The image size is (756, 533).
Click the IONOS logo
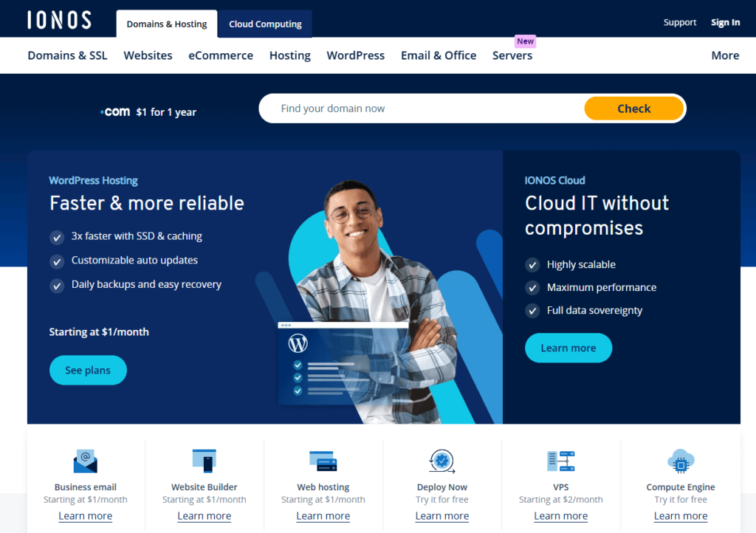(x=59, y=20)
